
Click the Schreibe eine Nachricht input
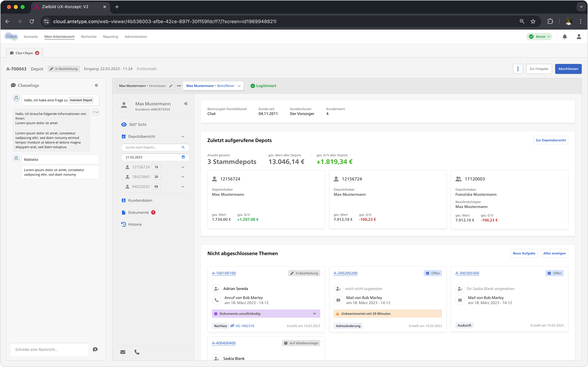pyautogui.click(x=49, y=349)
